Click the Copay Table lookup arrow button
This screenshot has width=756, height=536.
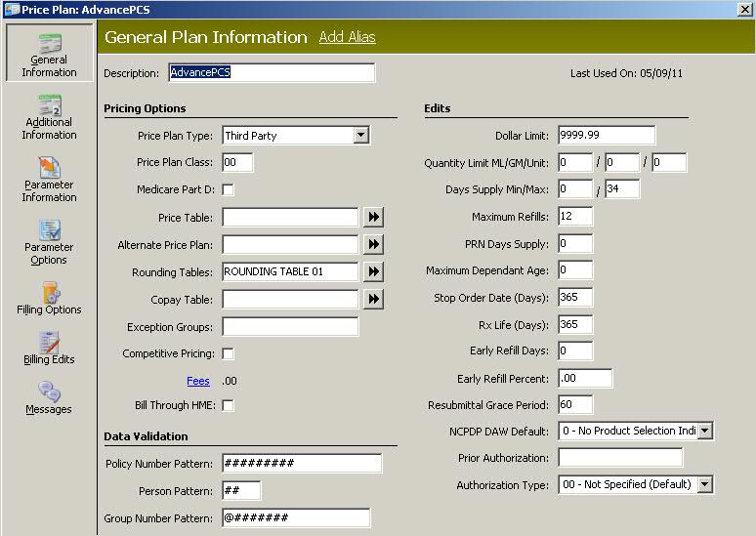click(x=374, y=299)
